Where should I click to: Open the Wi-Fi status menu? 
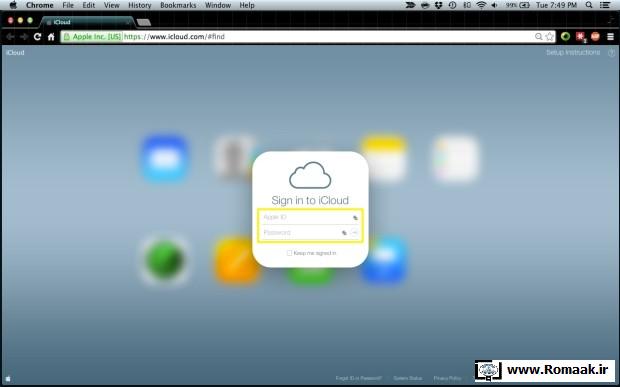pyautogui.click(x=481, y=5)
